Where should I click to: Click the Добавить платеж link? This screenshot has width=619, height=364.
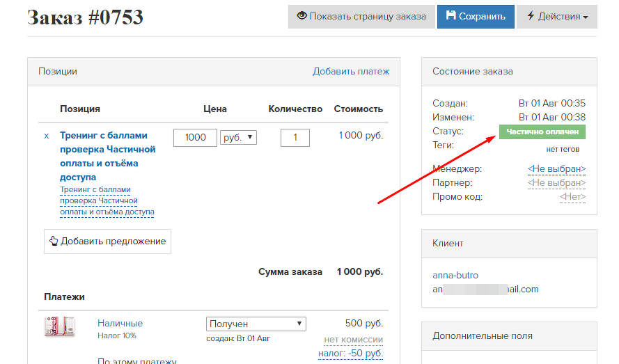(351, 72)
